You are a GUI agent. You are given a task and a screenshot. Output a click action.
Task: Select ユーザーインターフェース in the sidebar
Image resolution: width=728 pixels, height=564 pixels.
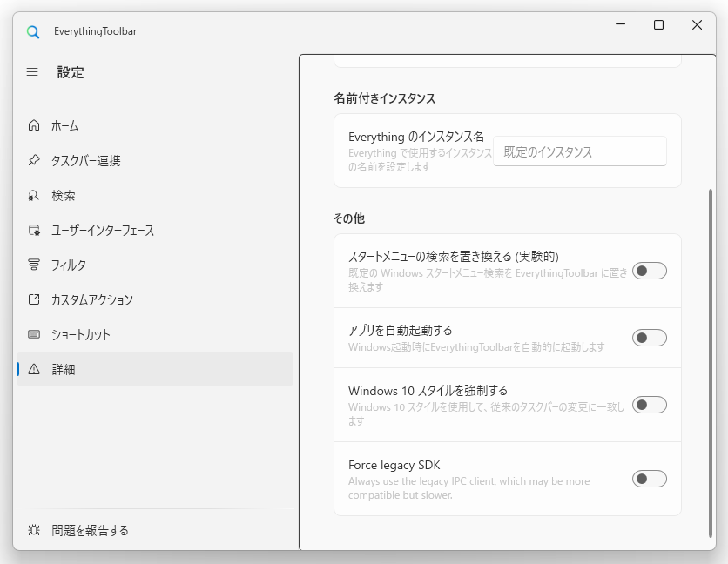(x=155, y=230)
